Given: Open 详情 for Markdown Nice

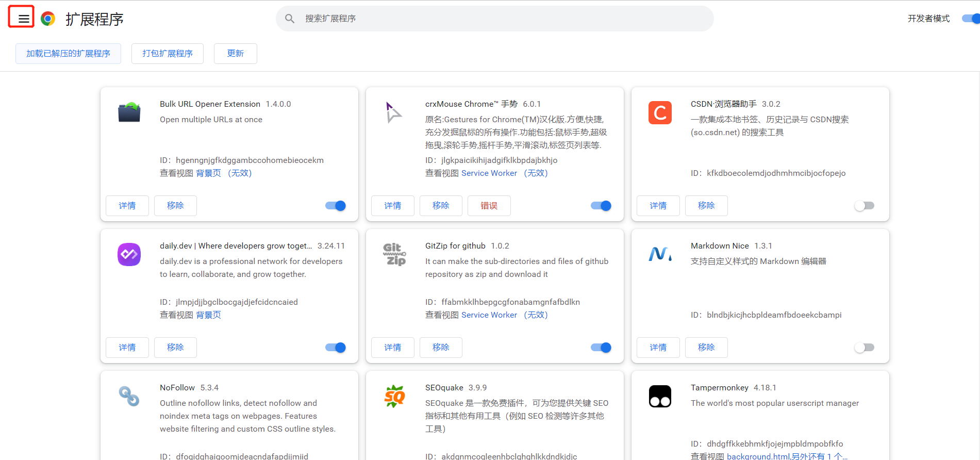Looking at the screenshot, I should (x=658, y=348).
